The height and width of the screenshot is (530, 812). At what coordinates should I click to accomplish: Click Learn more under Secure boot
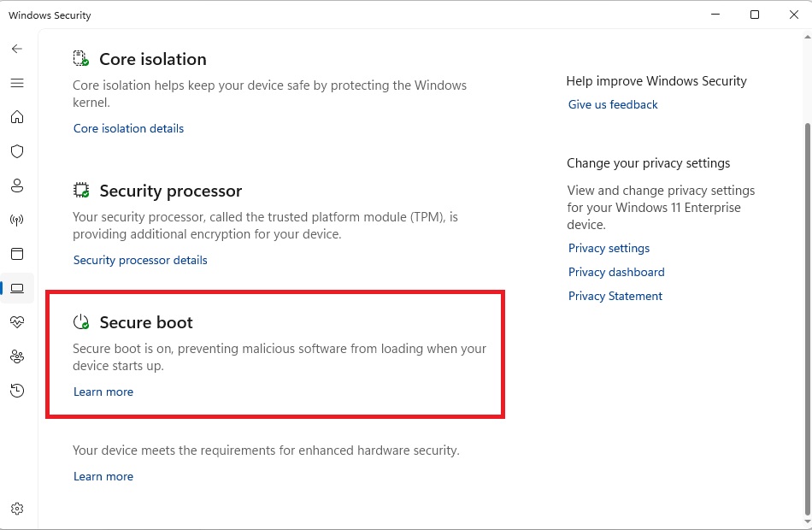(x=103, y=392)
